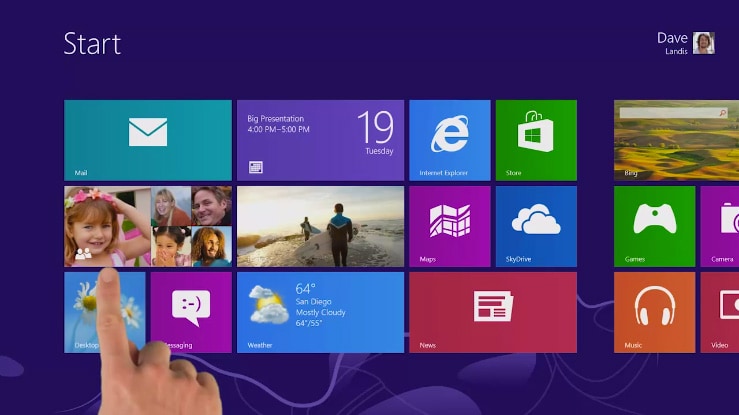Open the Video tile
Screen dimensions: 739x415
(x=720, y=312)
